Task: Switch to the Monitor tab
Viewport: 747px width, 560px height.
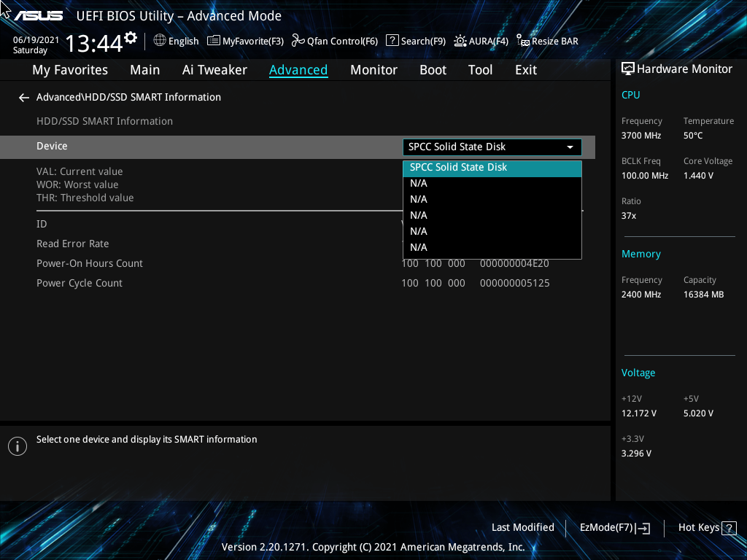Action: 373,69
